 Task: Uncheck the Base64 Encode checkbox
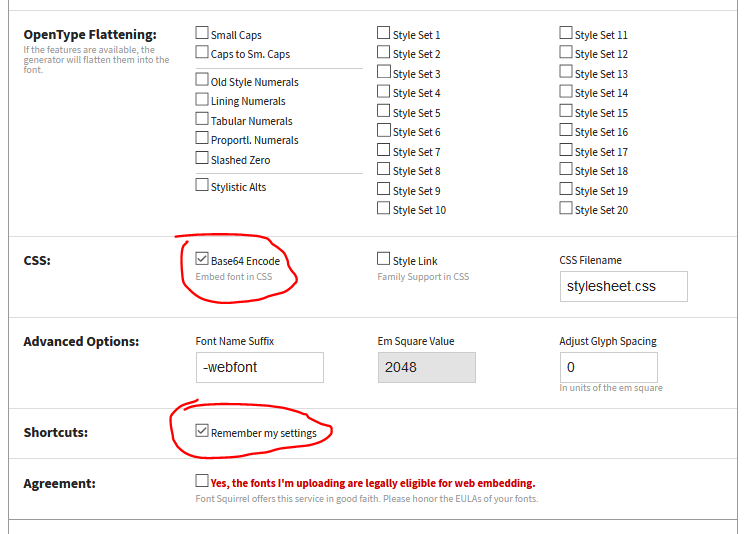point(202,259)
